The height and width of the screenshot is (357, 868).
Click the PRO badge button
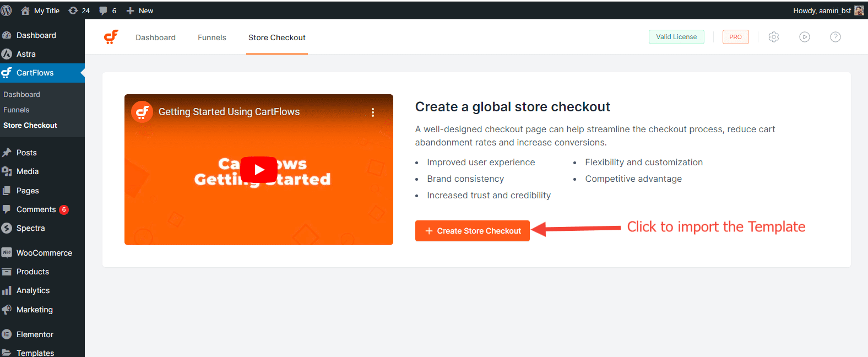pyautogui.click(x=735, y=37)
